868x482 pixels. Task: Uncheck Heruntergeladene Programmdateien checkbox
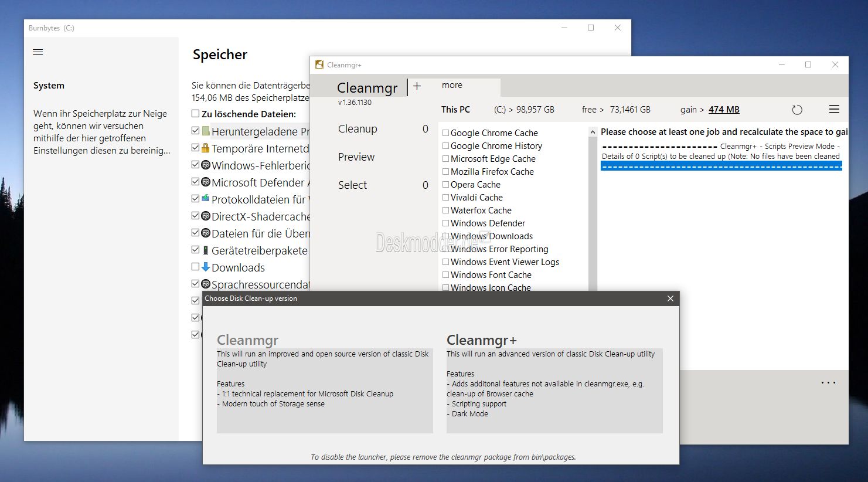click(196, 130)
